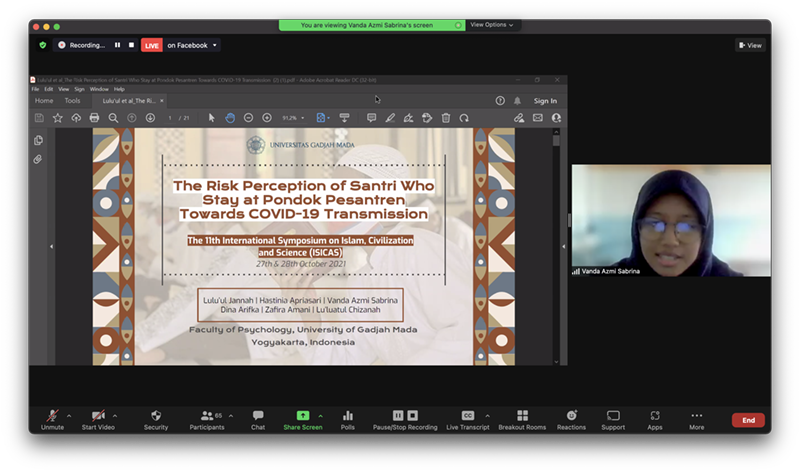
Task: Click the Acrobat zoom out minus icon
Action: point(249,118)
